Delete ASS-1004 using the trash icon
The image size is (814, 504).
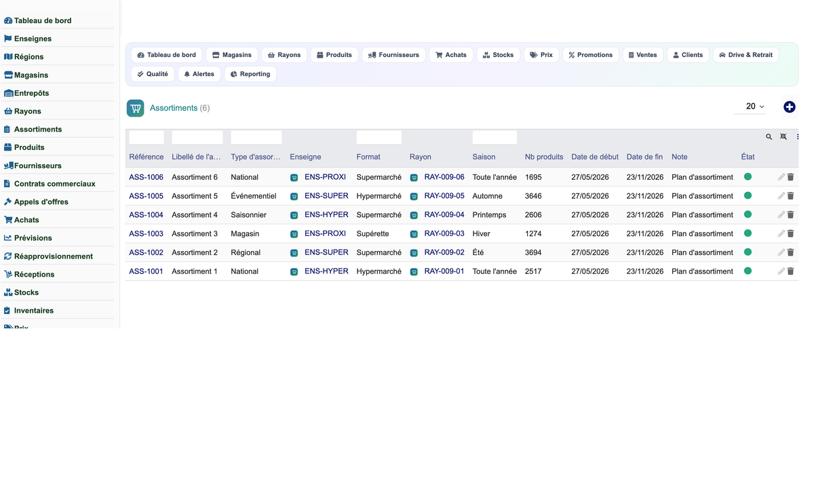[790, 215]
